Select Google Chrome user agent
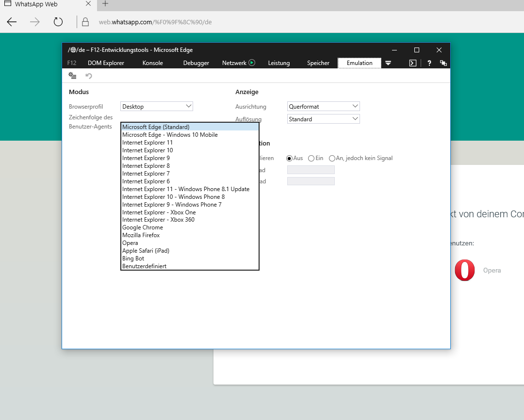This screenshot has width=524, height=420. 190,227
